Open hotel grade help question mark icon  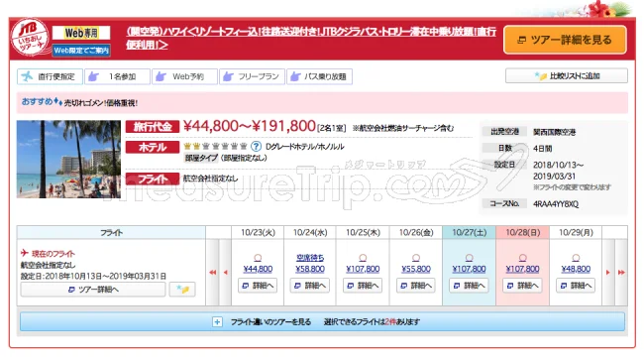[x=256, y=146]
